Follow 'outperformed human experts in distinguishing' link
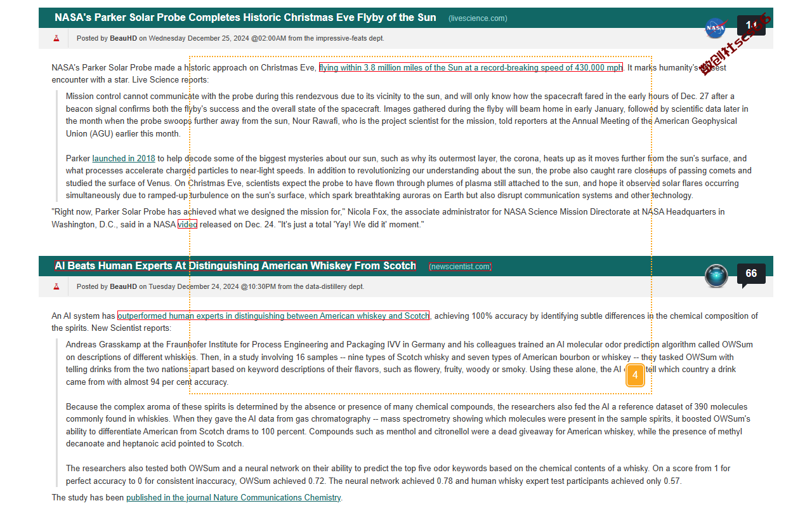 pos(273,316)
